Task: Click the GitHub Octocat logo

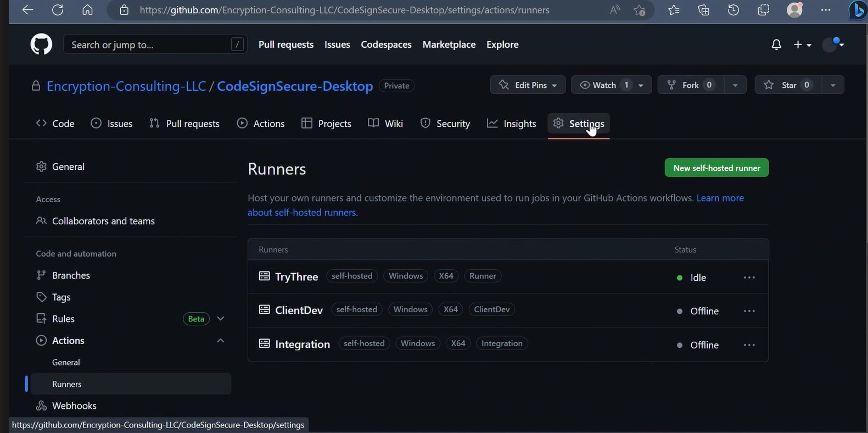Action: click(x=41, y=45)
